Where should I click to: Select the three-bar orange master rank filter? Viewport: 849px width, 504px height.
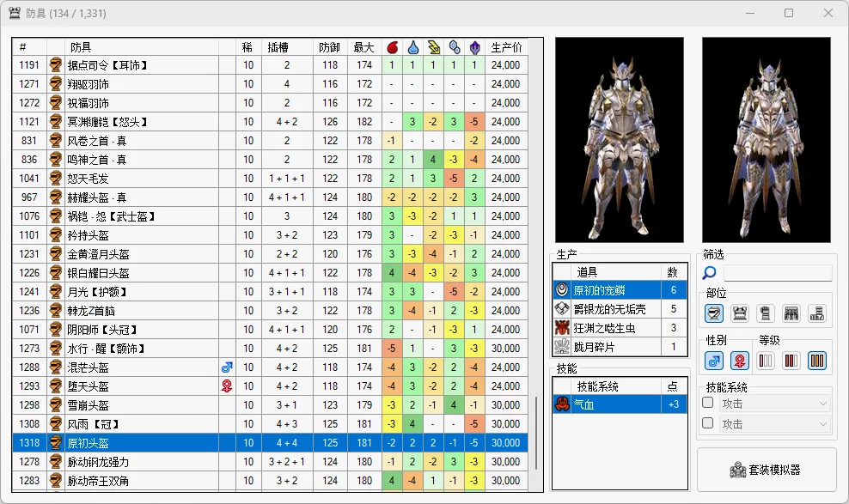click(817, 361)
